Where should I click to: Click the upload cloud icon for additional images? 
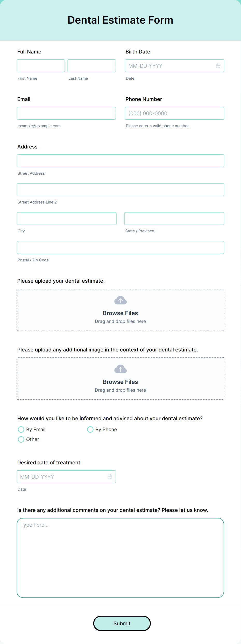coord(120,369)
